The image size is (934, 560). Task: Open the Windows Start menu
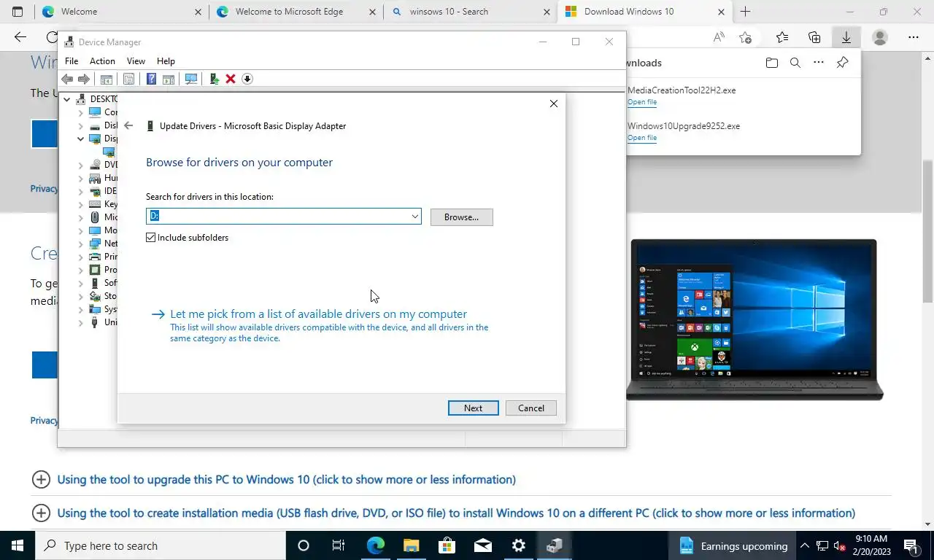point(18,545)
